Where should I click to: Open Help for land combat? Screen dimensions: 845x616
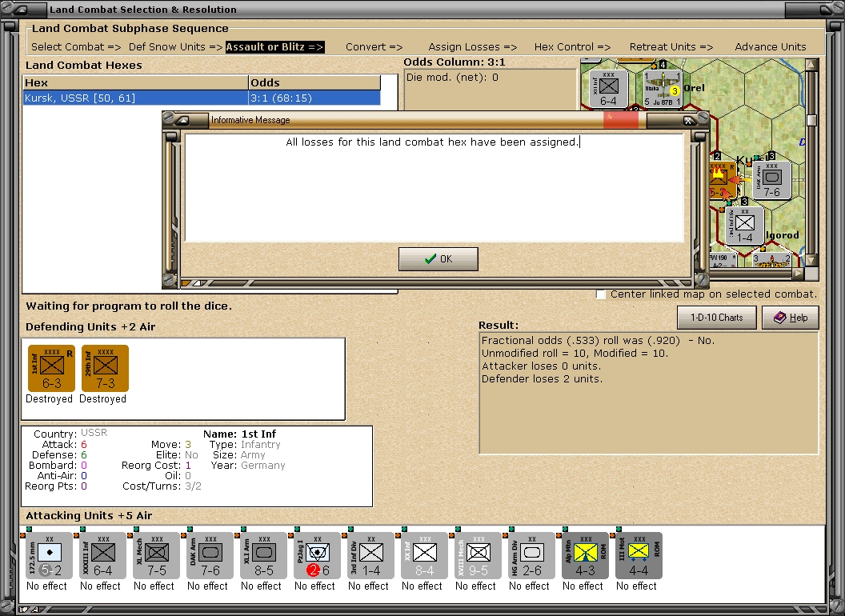pyautogui.click(x=791, y=318)
